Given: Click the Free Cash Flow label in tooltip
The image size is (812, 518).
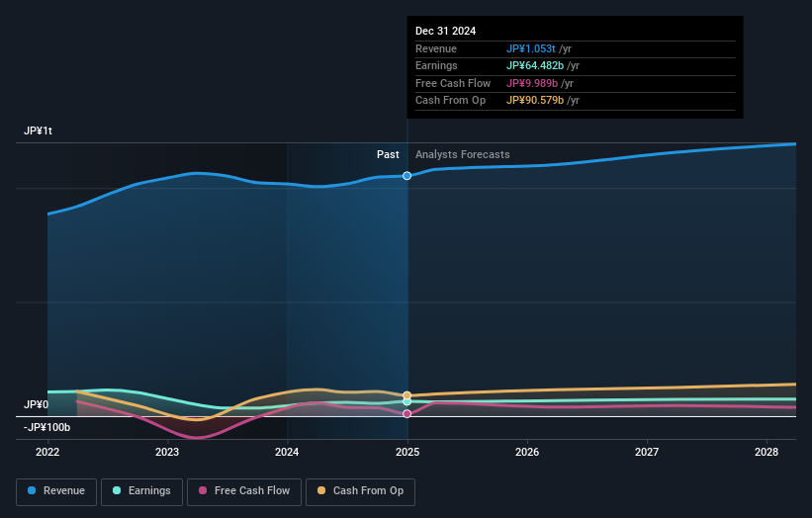Looking at the screenshot, I should point(453,83).
